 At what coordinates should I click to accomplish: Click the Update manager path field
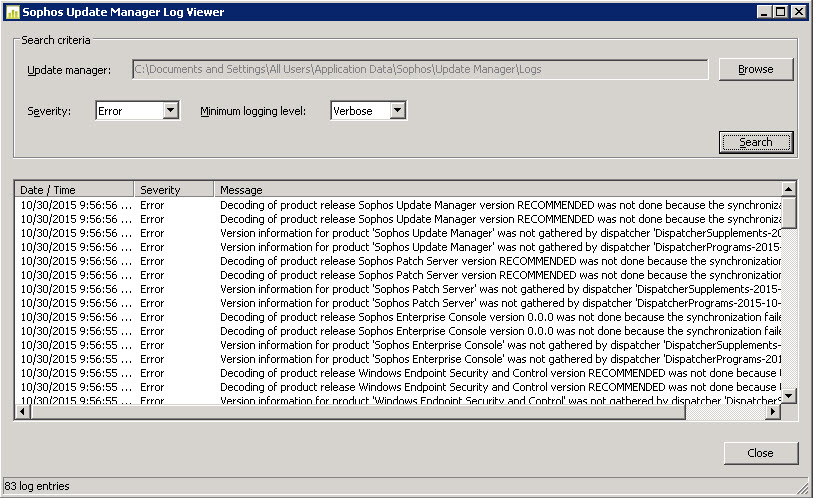pyautogui.click(x=420, y=70)
